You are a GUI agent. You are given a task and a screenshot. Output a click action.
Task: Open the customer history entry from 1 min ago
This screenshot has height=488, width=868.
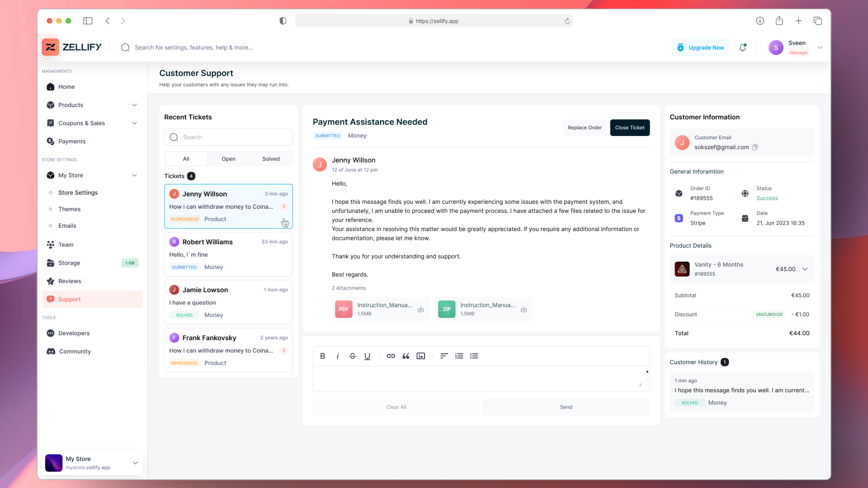click(742, 392)
